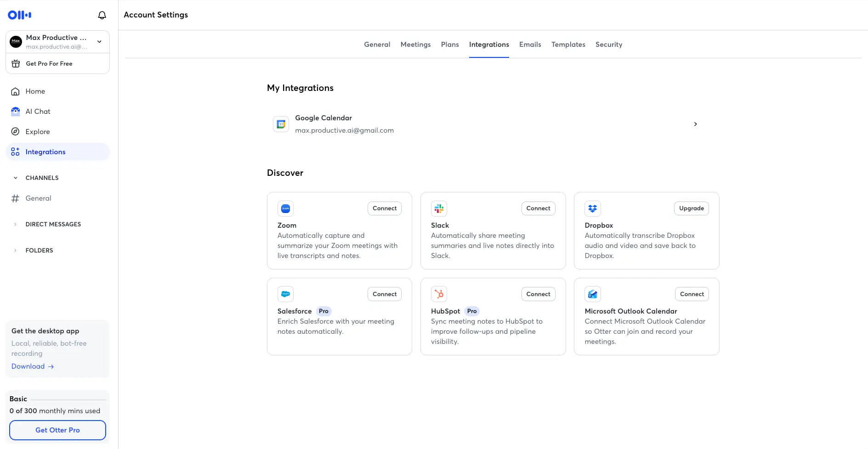Connect the HubSpot integration
Viewport: 868px width, 449px height.
pyautogui.click(x=538, y=294)
